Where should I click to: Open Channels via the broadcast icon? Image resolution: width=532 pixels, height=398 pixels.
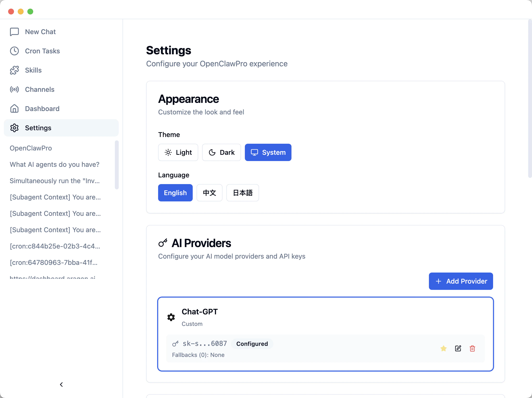pos(14,89)
